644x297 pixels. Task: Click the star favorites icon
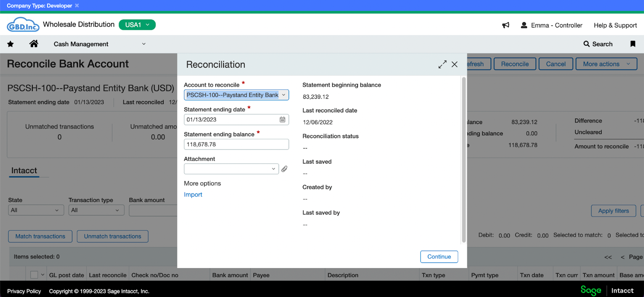[10, 44]
